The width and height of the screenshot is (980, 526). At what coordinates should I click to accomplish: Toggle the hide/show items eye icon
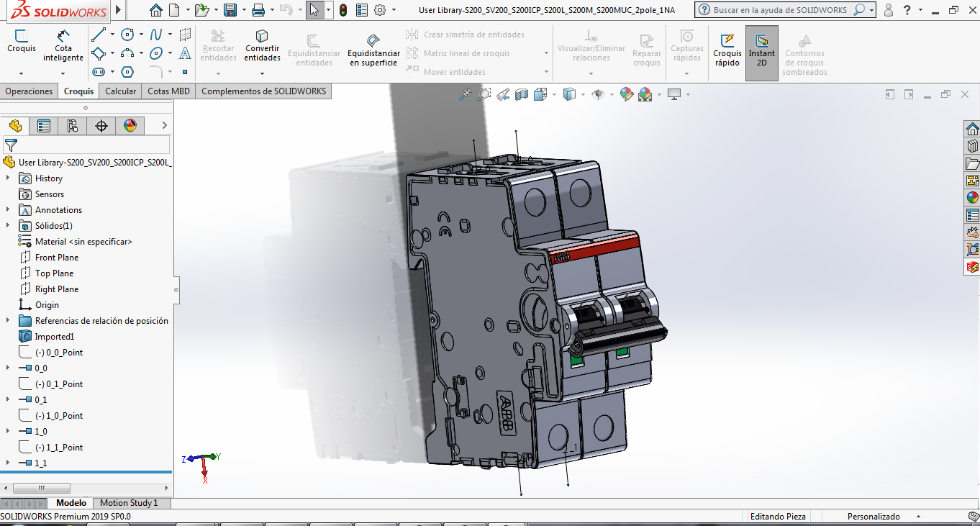pos(597,94)
